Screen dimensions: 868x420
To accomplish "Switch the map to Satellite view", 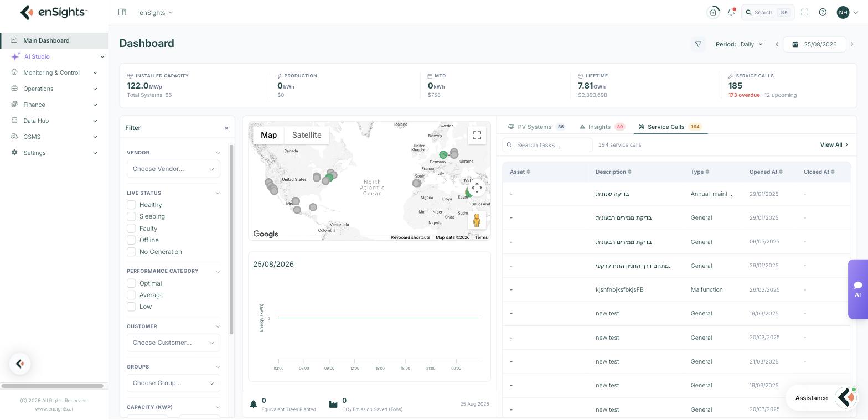I will point(307,135).
